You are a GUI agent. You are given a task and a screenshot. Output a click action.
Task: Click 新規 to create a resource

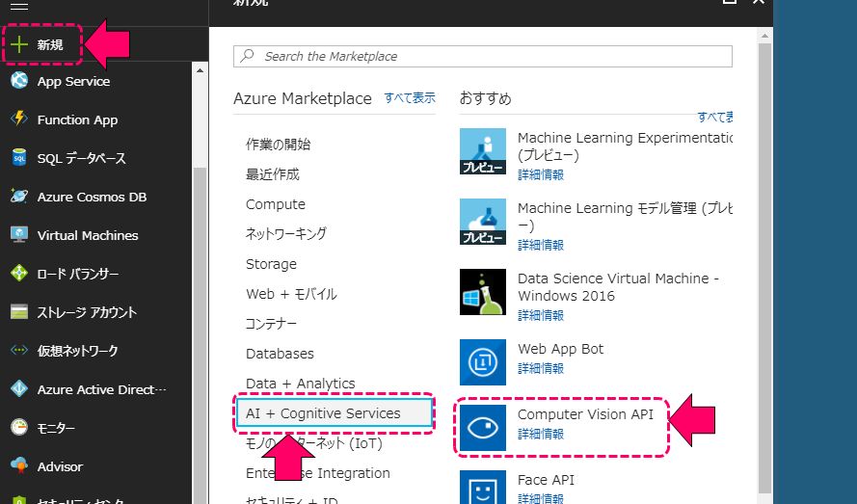(50, 44)
